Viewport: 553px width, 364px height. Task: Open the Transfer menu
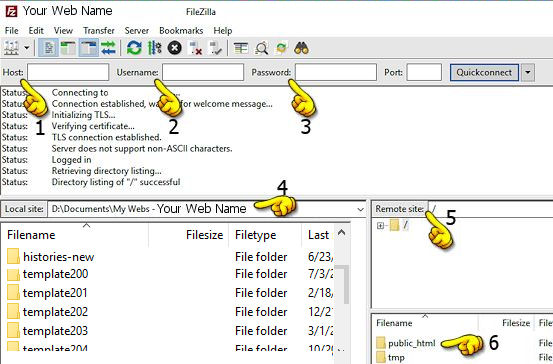click(x=99, y=31)
